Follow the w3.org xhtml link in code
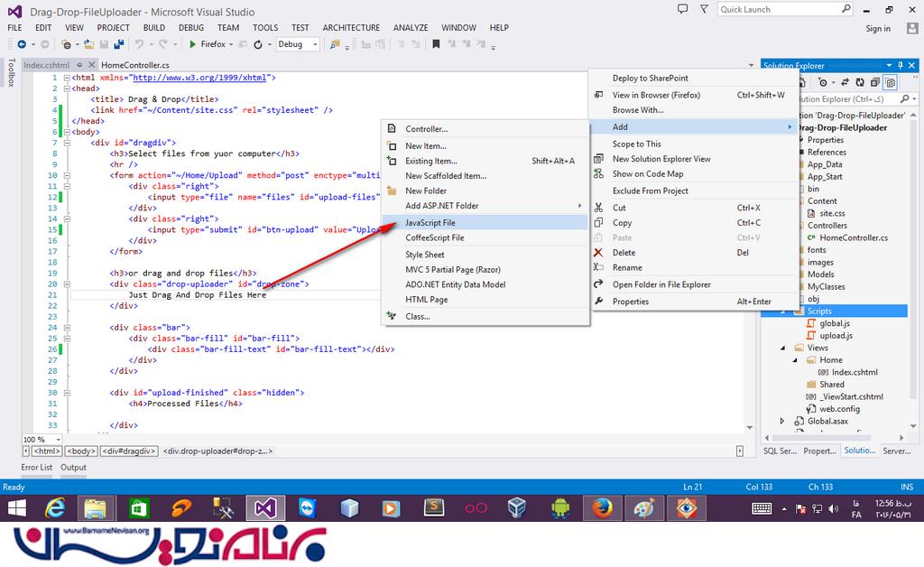The height and width of the screenshot is (567, 924). 200,78
